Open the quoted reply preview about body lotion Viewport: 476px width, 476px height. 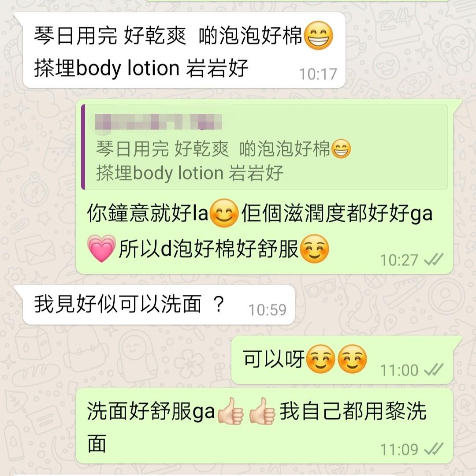[264, 147]
